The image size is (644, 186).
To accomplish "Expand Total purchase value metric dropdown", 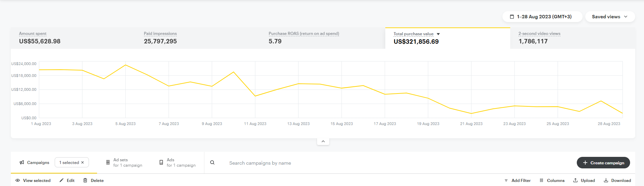I will tap(438, 34).
